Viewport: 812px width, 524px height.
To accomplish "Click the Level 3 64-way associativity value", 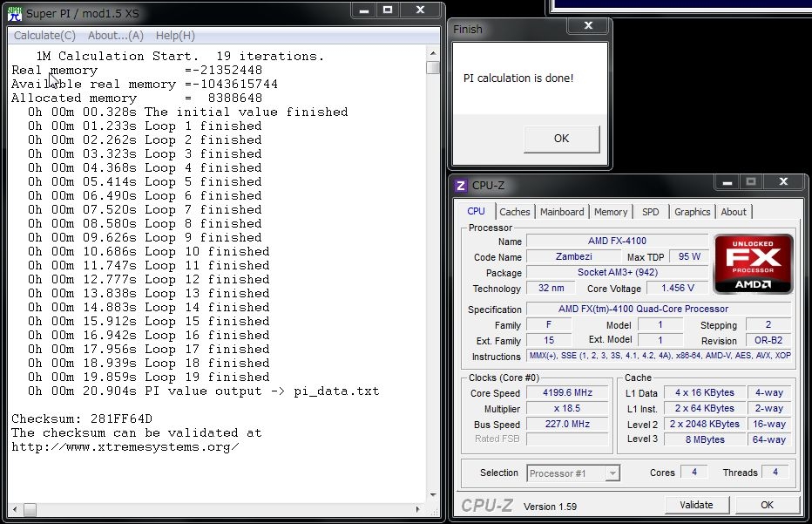I will (769, 439).
